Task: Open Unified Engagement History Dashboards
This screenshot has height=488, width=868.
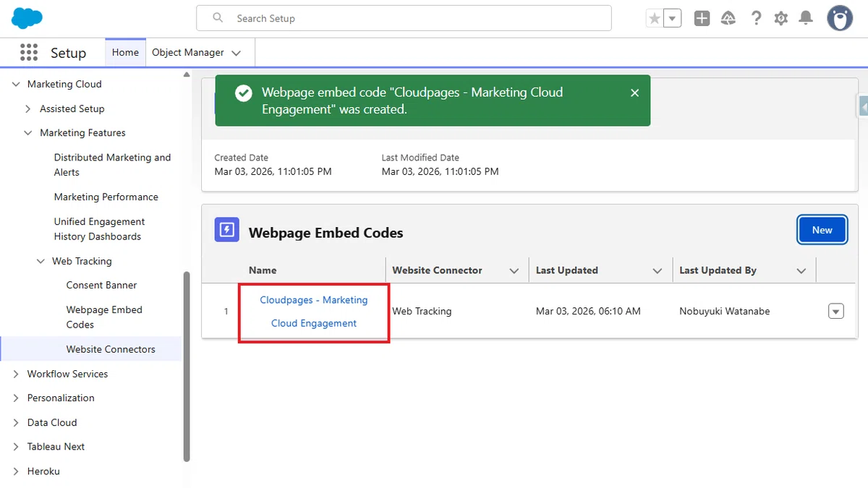Action: coord(99,229)
